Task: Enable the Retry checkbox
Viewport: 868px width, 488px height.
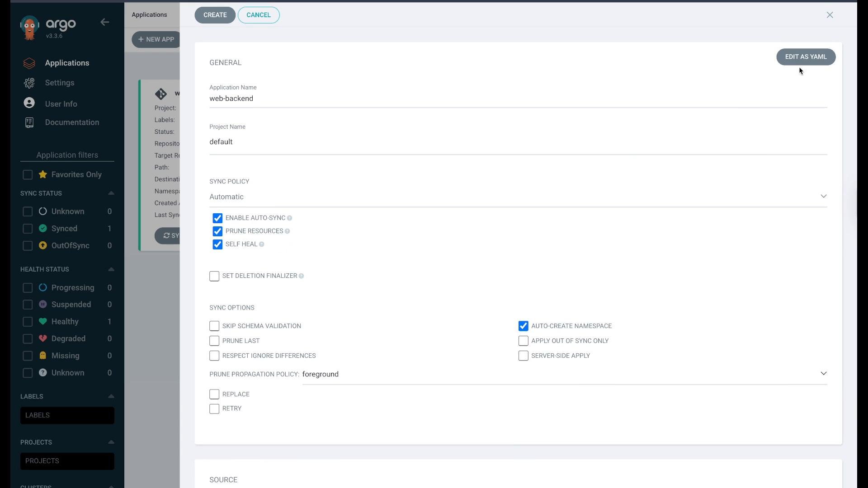Action: click(214, 409)
